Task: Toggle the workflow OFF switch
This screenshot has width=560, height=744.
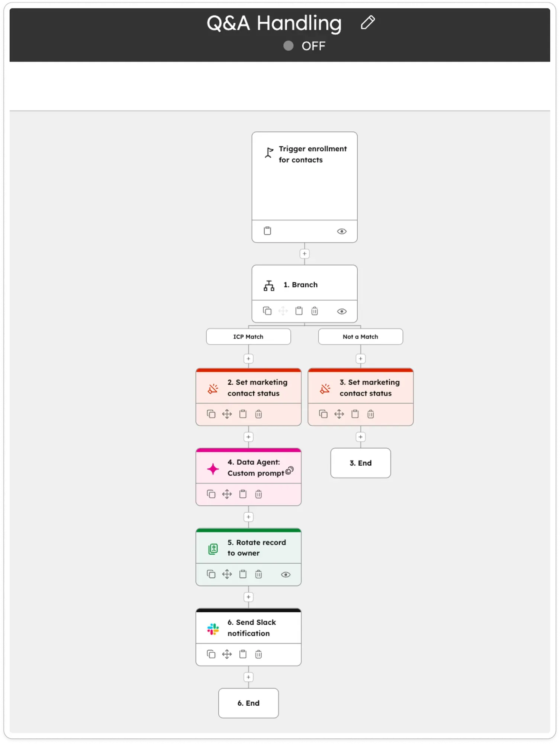Action: point(288,46)
